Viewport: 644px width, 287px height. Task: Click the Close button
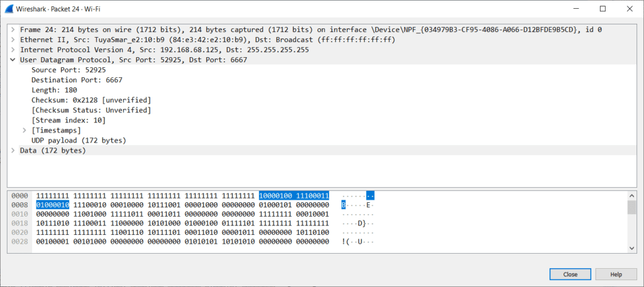tap(570, 274)
